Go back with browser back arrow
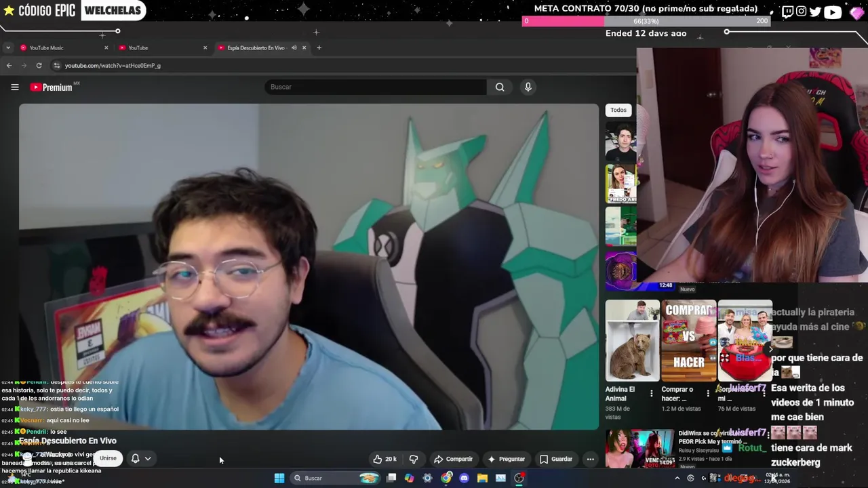Screen dimensions: 868x488 tap(9, 65)
